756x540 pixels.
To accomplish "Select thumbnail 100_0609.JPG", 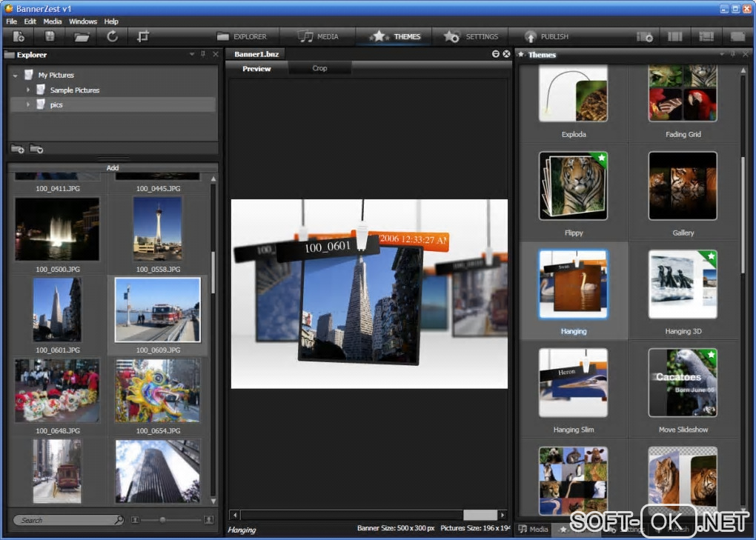I will [x=158, y=310].
